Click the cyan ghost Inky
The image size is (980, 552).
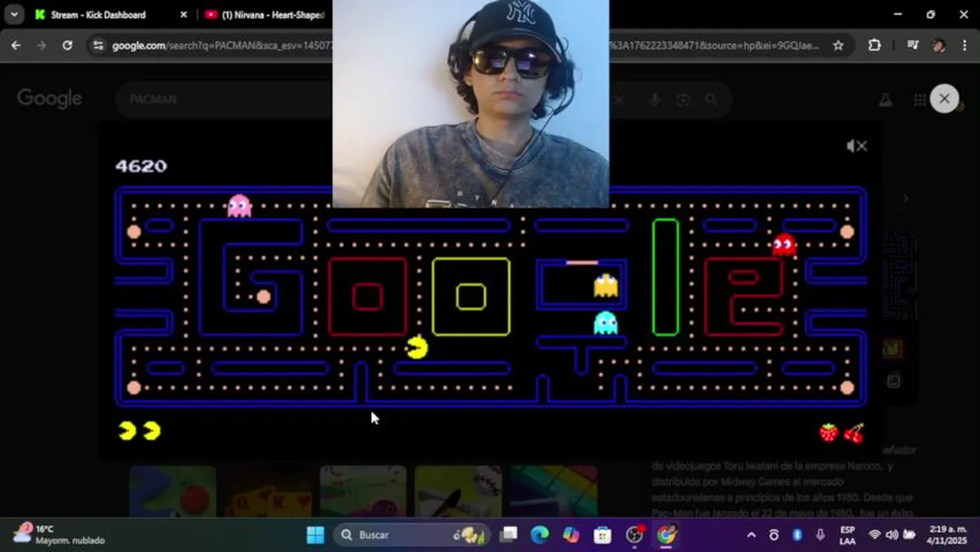(606, 323)
